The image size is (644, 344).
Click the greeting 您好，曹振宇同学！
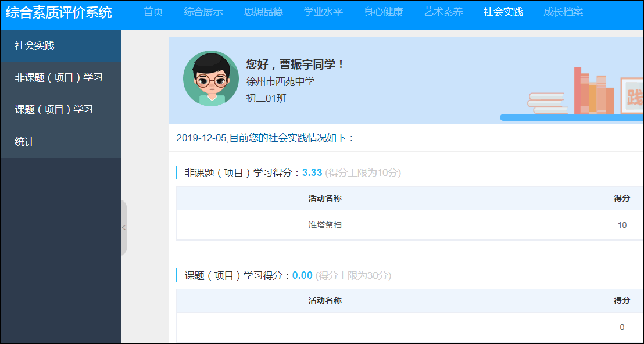[x=295, y=64]
